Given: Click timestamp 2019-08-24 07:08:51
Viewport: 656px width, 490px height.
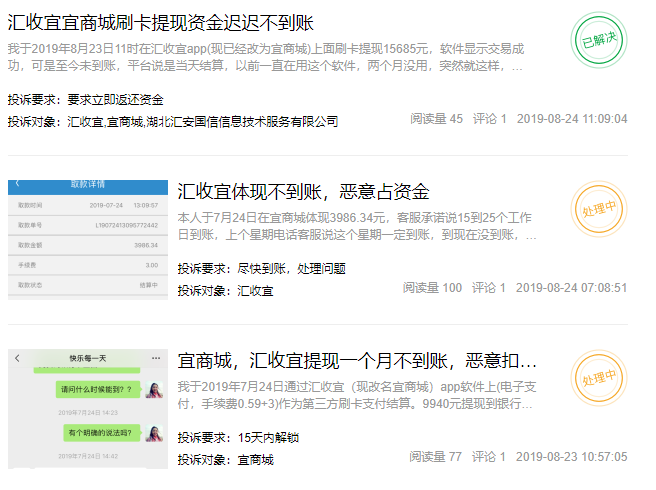Looking at the screenshot, I should 571,288.
